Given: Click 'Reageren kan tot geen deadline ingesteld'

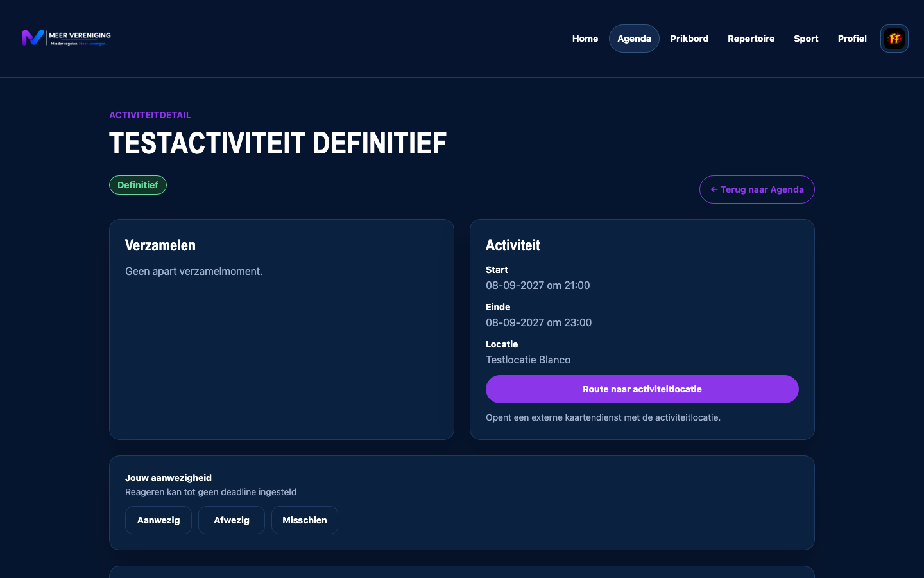Looking at the screenshot, I should [210, 492].
